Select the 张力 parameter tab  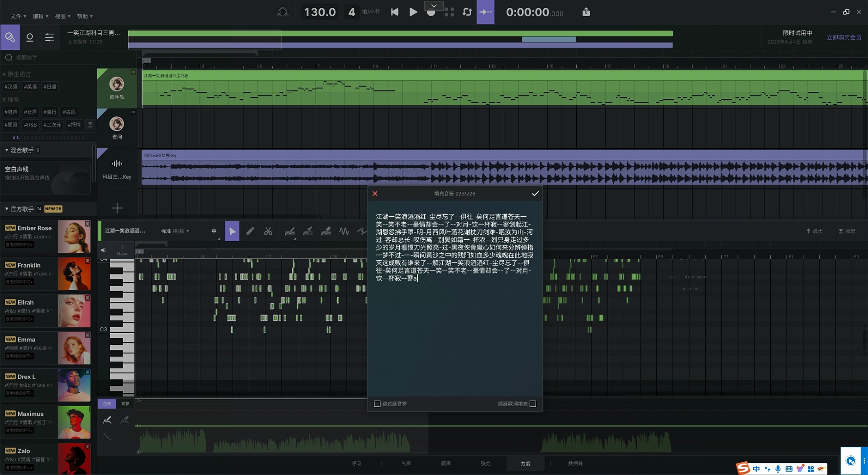[x=486, y=463]
